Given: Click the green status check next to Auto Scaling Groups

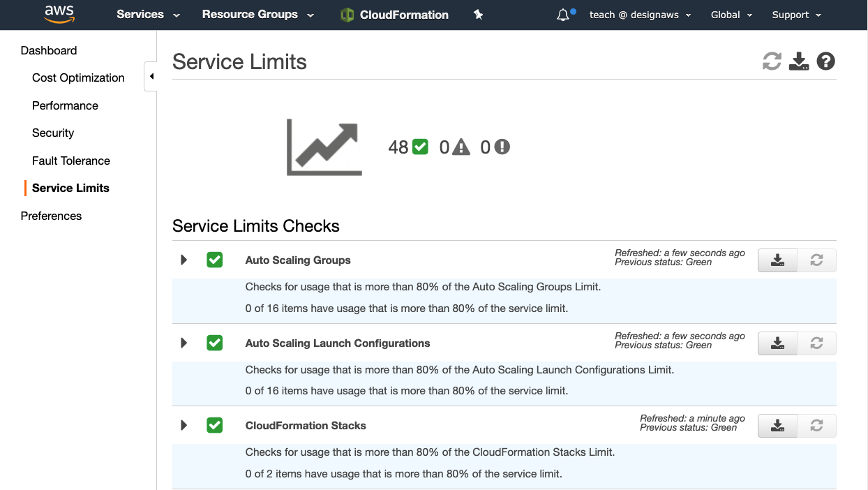Looking at the screenshot, I should (214, 259).
